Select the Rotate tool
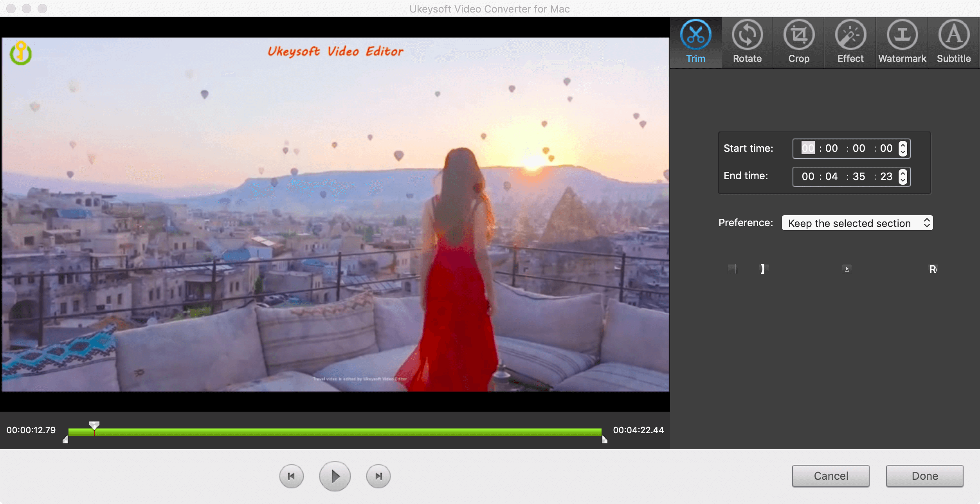 tap(747, 42)
